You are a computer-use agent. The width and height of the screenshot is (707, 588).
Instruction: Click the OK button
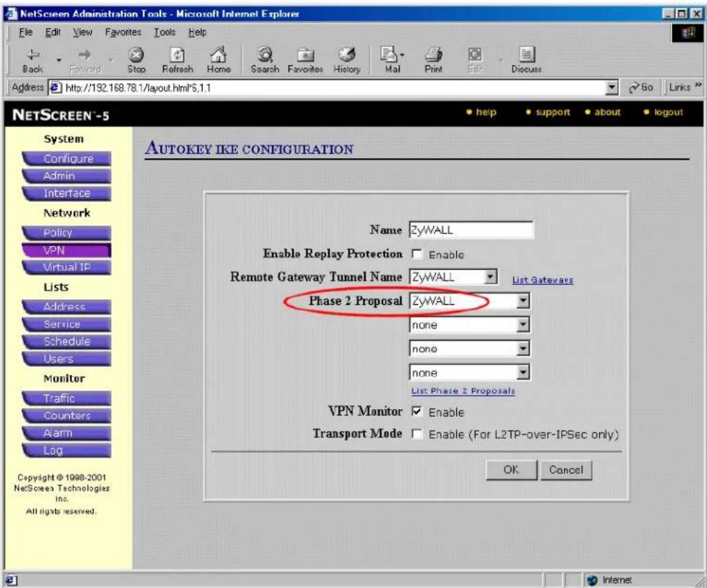[511, 470]
